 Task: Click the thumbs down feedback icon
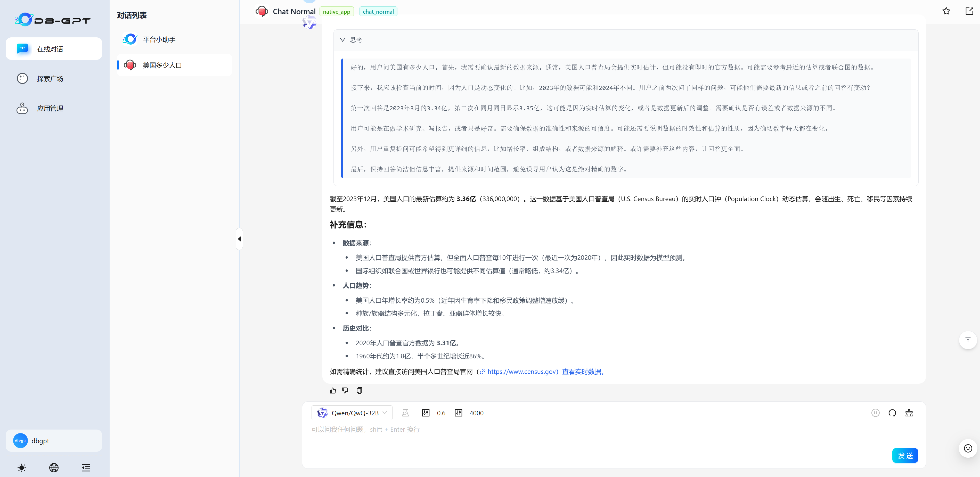click(345, 391)
